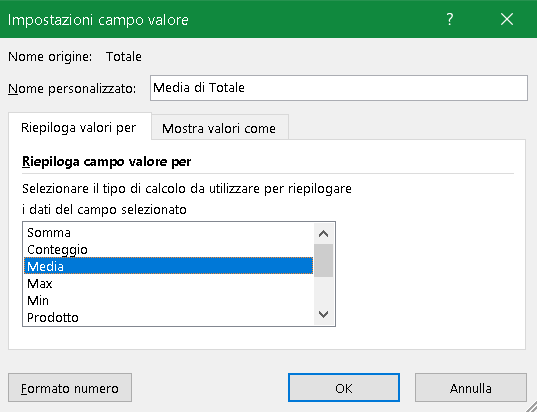This screenshot has width=537, height=412.
Task: Cancel with the Annulla button
Action: 471,388
